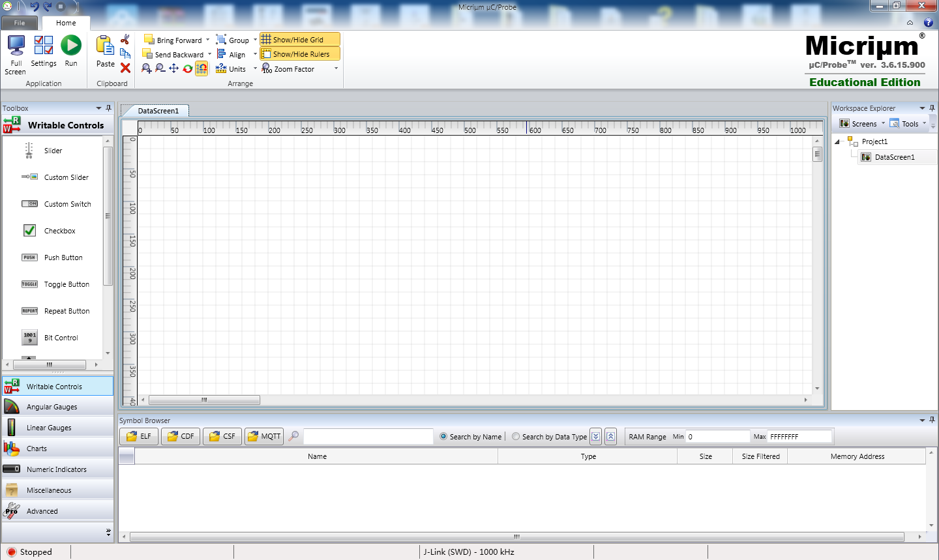Click the RAM Range Min field
Image resolution: width=939 pixels, height=560 pixels.
pos(717,437)
